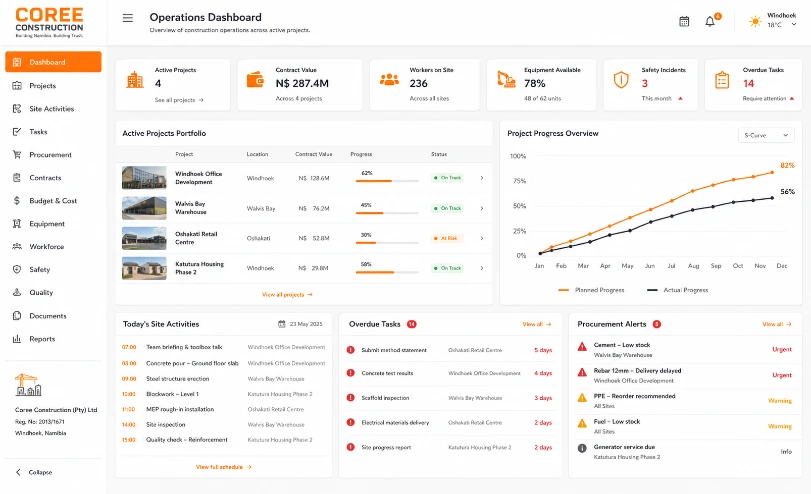Open the hamburger menu icon
Screen dimensions: 811x494
(x=128, y=18)
